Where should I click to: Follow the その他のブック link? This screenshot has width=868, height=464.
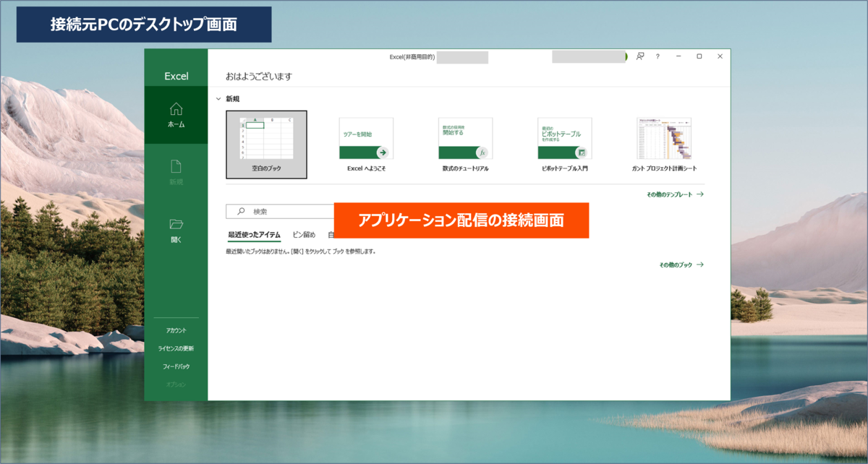(681, 265)
